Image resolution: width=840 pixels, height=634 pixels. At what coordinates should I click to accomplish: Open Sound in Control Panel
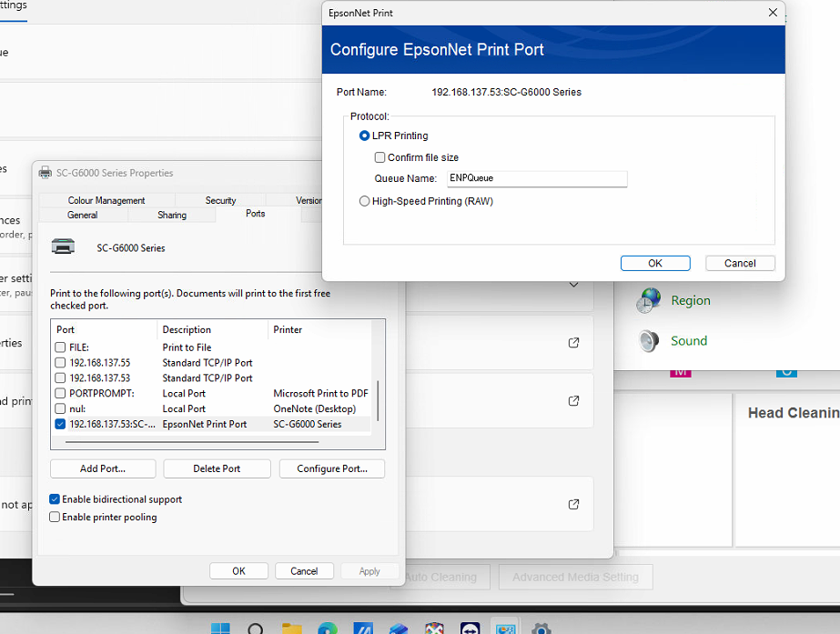click(x=688, y=340)
